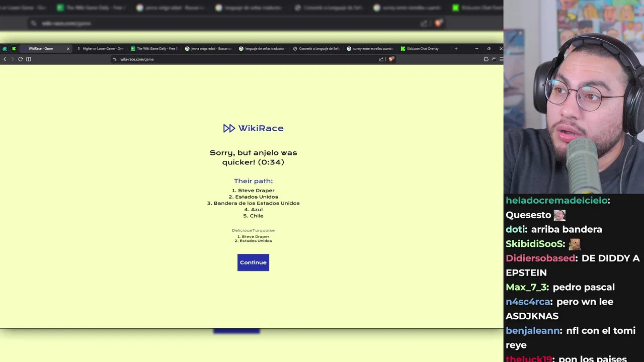Select the WikiRace - Game tab
Screen dimensions: 644x362
coord(45,49)
